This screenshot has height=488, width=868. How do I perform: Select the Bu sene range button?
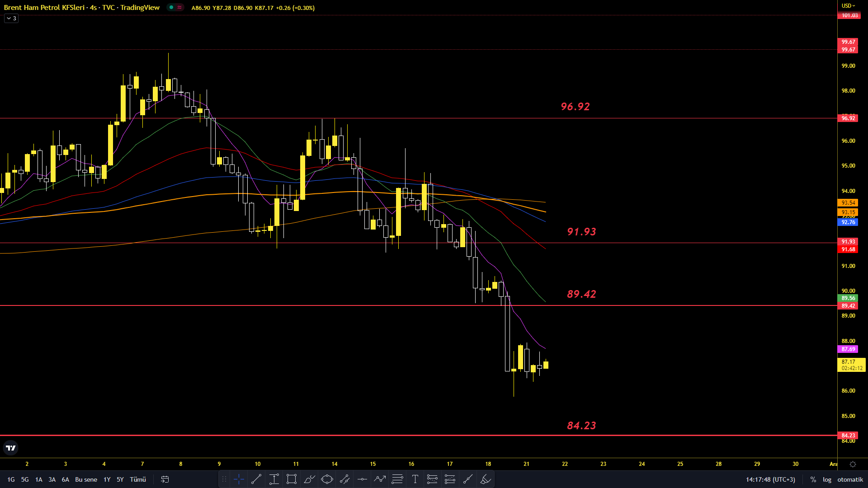tap(86, 479)
